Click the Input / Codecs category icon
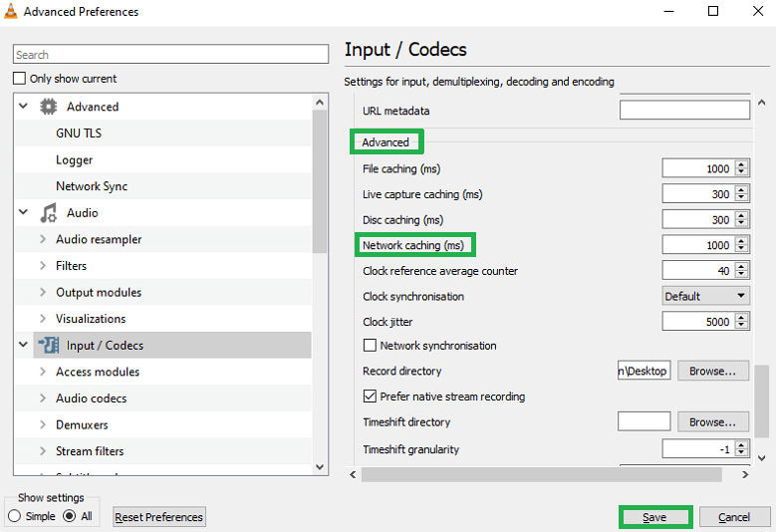 (x=49, y=345)
